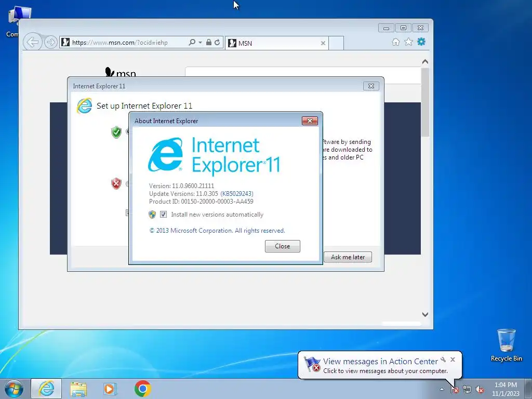This screenshot has height=399, width=532.
Task: Open the IE Tools gear menu
Action: (x=421, y=42)
